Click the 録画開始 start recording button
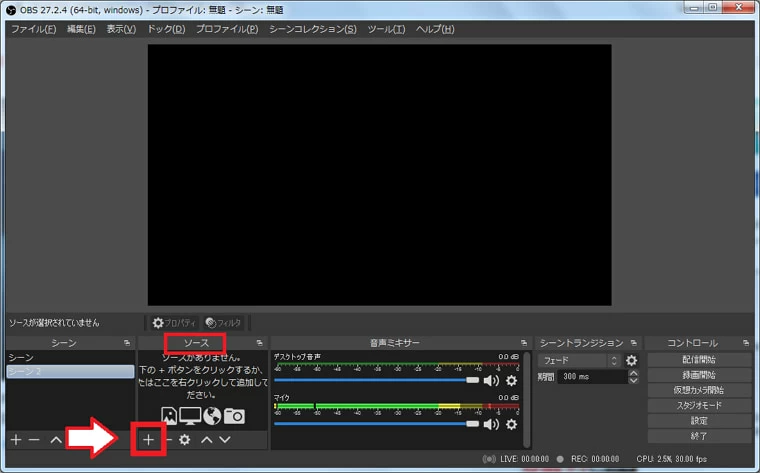 point(698,375)
